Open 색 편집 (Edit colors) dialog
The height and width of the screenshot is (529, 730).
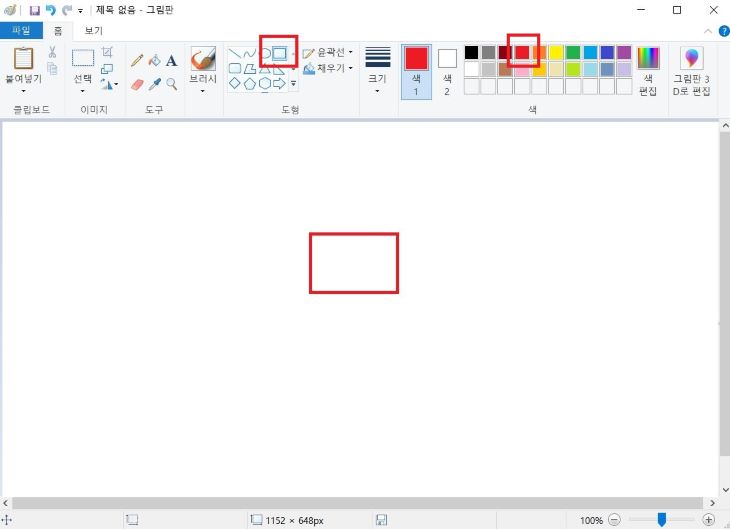[648, 71]
